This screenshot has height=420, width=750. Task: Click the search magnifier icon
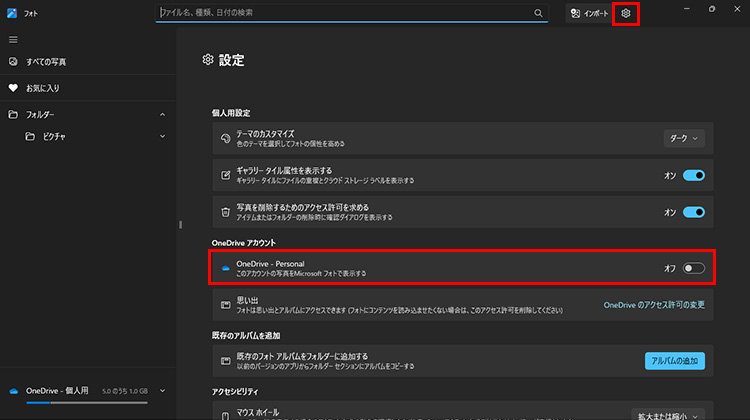[539, 13]
